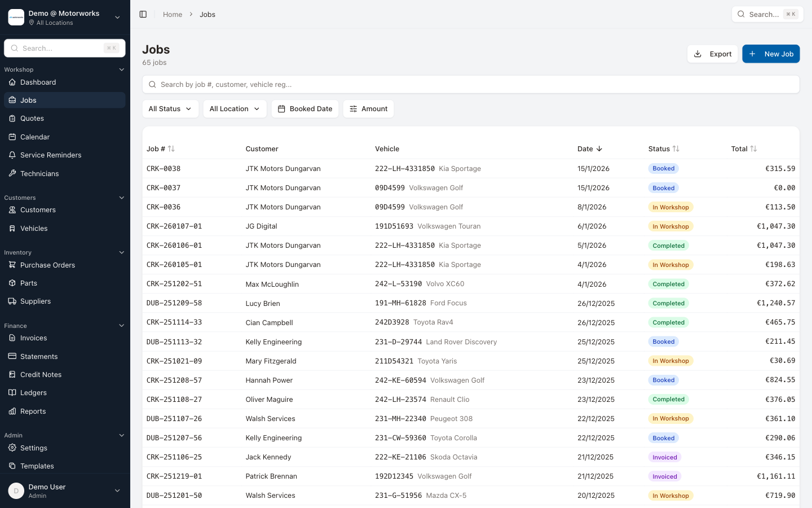Click the Service Reminders bell icon

[12, 155]
